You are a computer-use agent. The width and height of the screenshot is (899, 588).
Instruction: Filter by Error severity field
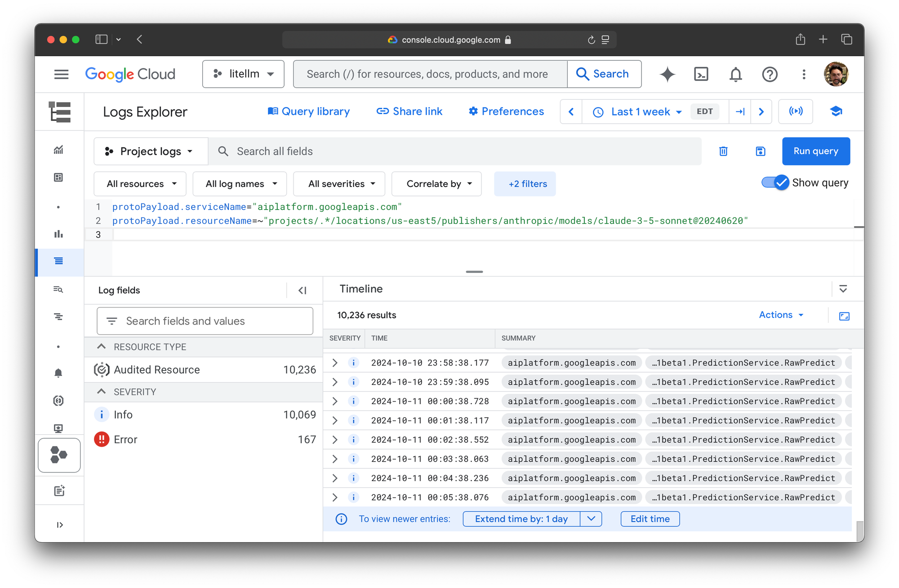[126, 440]
